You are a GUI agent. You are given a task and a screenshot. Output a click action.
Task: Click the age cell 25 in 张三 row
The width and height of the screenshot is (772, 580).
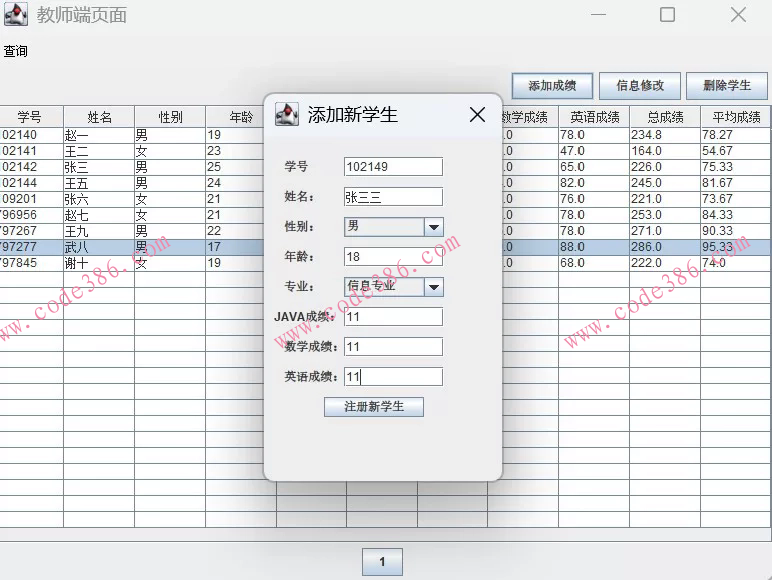tap(235, 167)
